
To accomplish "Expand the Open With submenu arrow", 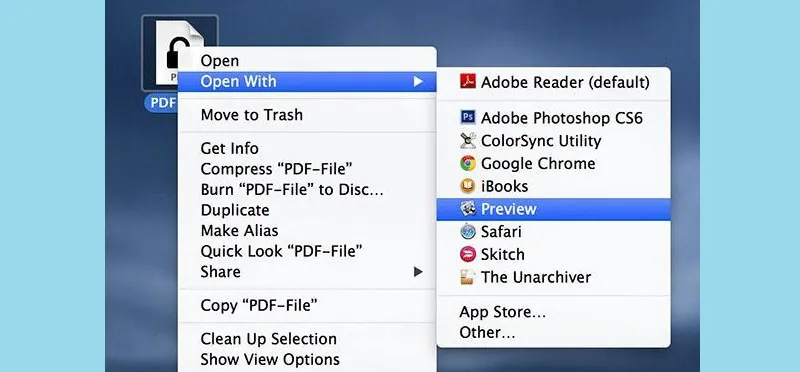I will tap(418, 82).
